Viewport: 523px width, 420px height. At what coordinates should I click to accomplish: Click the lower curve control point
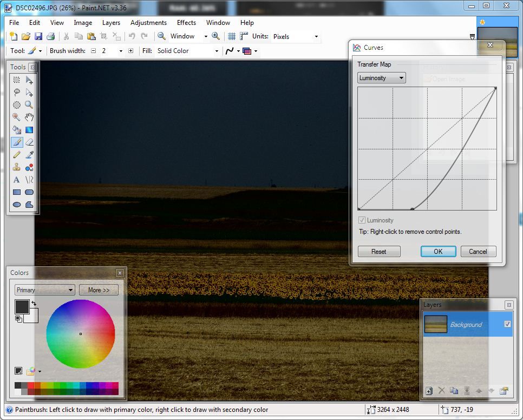(413, 209)
